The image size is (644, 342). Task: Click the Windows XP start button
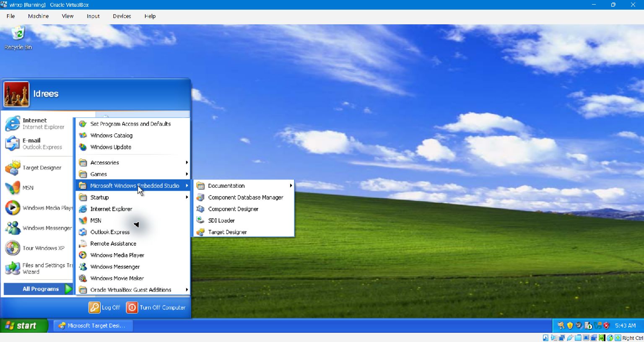coord(24,326)
